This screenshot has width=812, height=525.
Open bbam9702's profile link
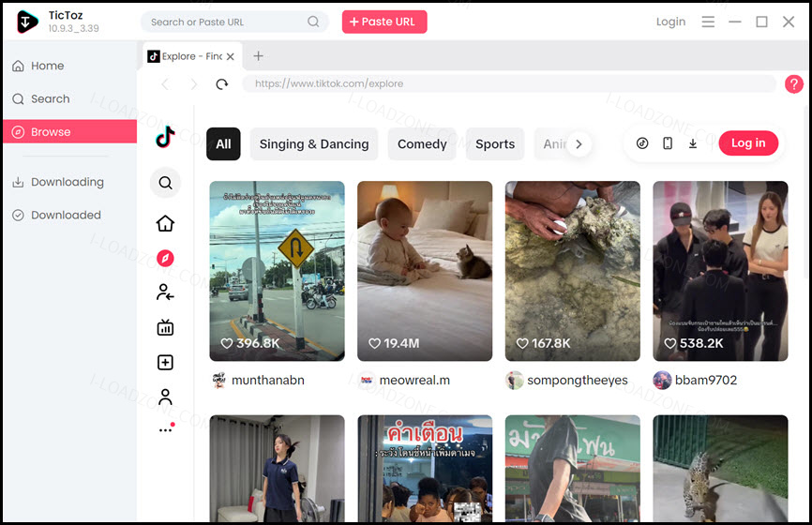pyautogui.click(x=706, y=380)
